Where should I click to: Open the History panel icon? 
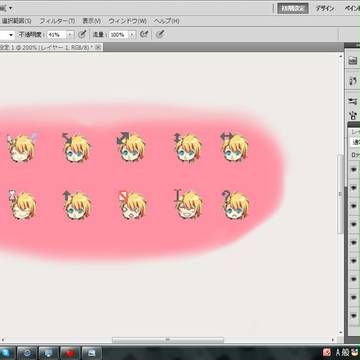point(353,81)
